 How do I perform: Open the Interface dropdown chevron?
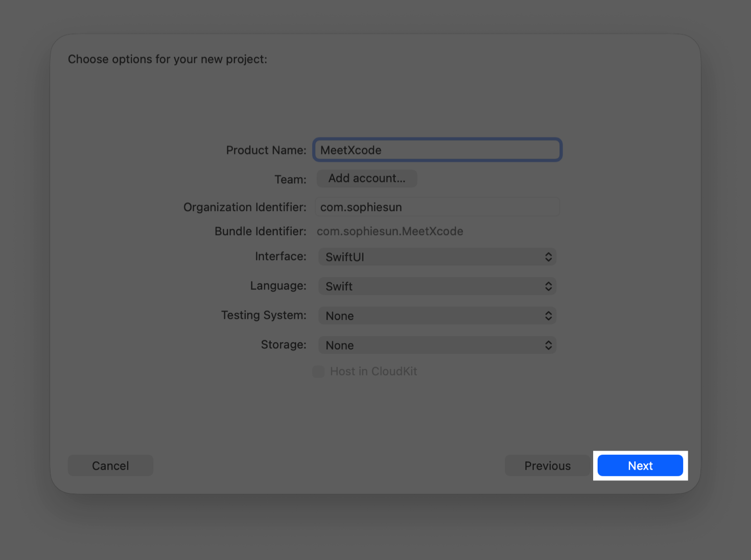[548, 256]
